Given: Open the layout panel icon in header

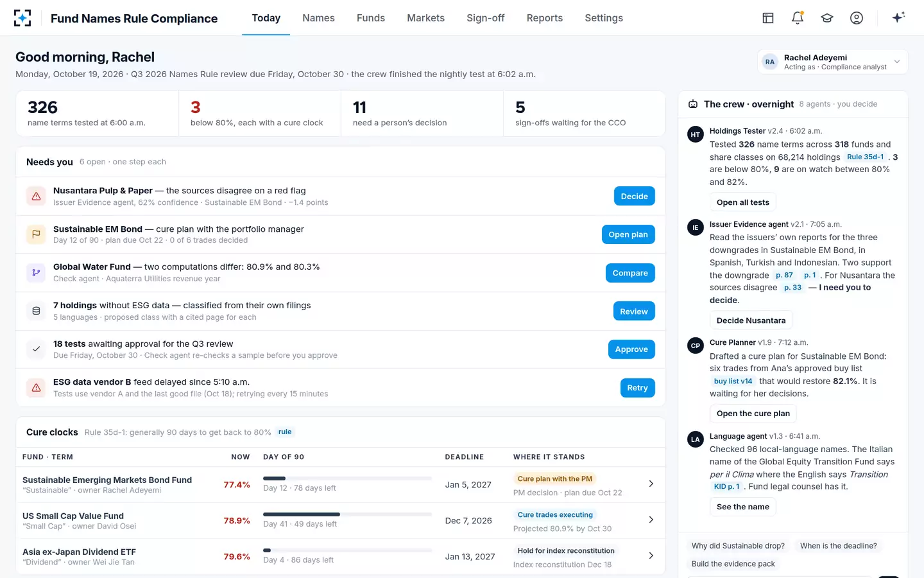Looking at the screenshot, I should pyautogui.click(x=768, y=18).
